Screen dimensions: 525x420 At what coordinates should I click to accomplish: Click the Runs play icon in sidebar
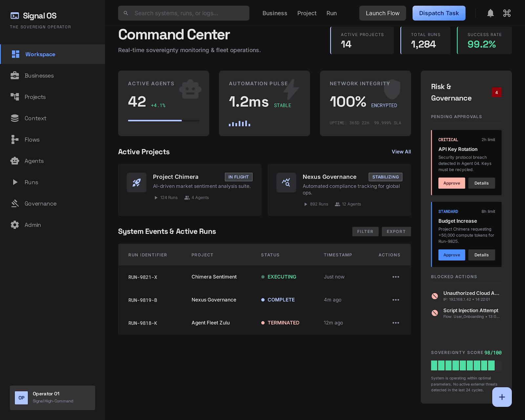[x=15, y=182]
